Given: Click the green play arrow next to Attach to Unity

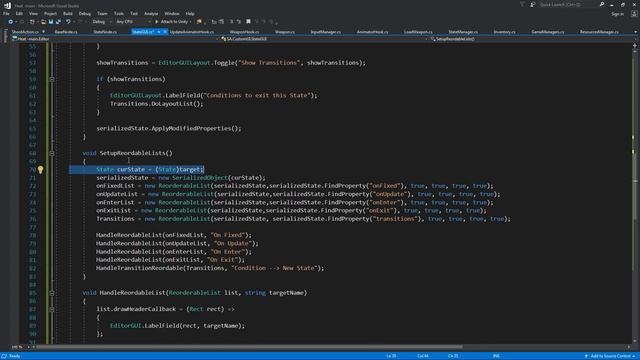Looking at the screenshot, I should pyautogui.click(x=157, y=22).
